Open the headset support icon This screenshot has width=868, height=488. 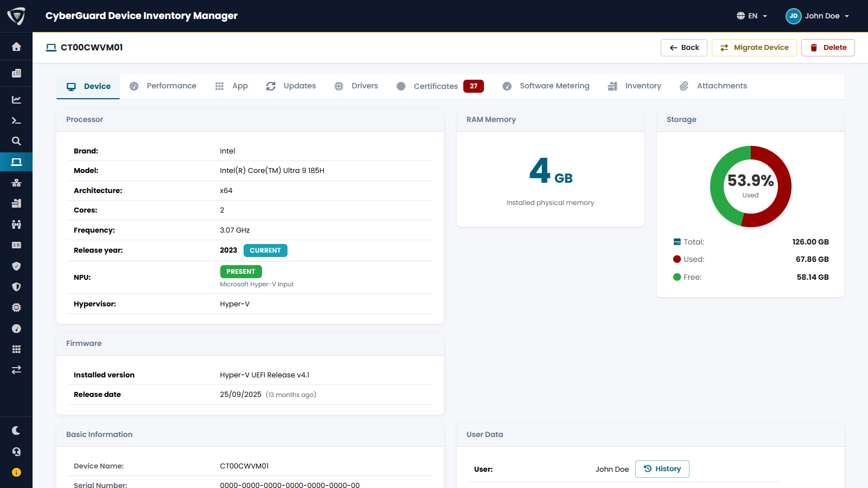(16, 452)
